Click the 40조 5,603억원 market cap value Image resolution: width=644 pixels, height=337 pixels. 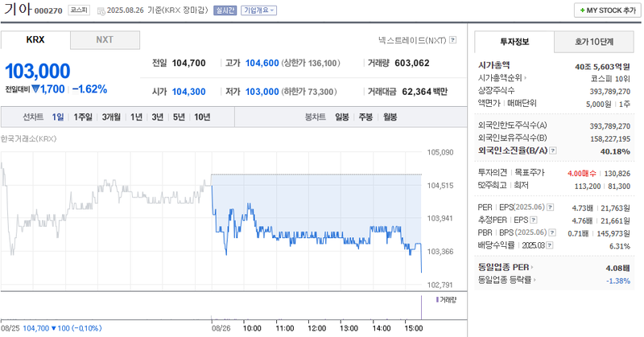[x=602, y=67]
